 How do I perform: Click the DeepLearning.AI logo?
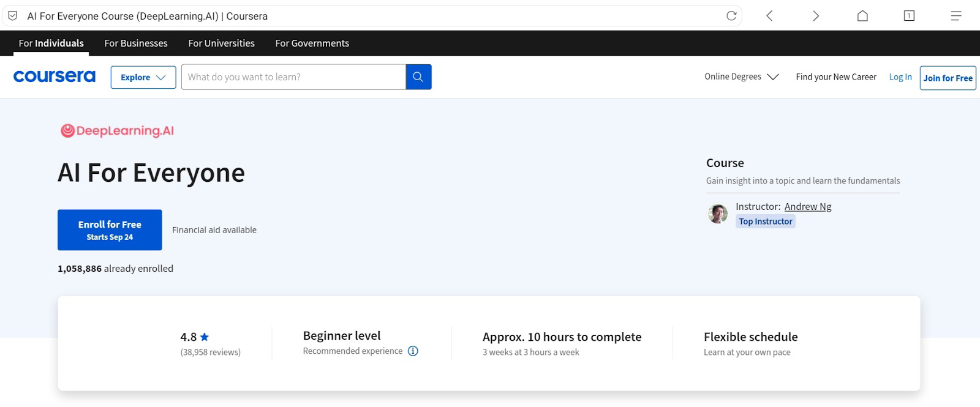click(117, 130)
